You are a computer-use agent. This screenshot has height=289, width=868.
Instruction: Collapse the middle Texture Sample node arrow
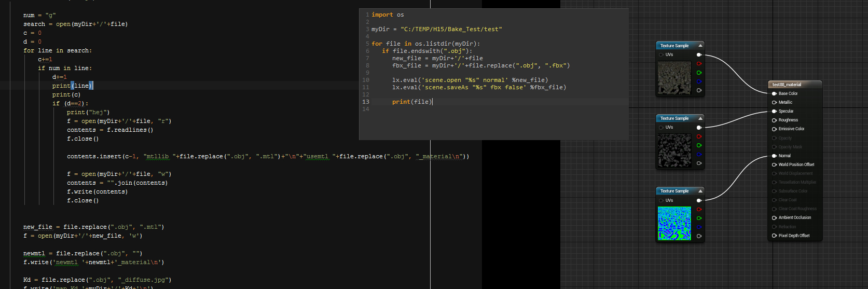click(700, 118)
